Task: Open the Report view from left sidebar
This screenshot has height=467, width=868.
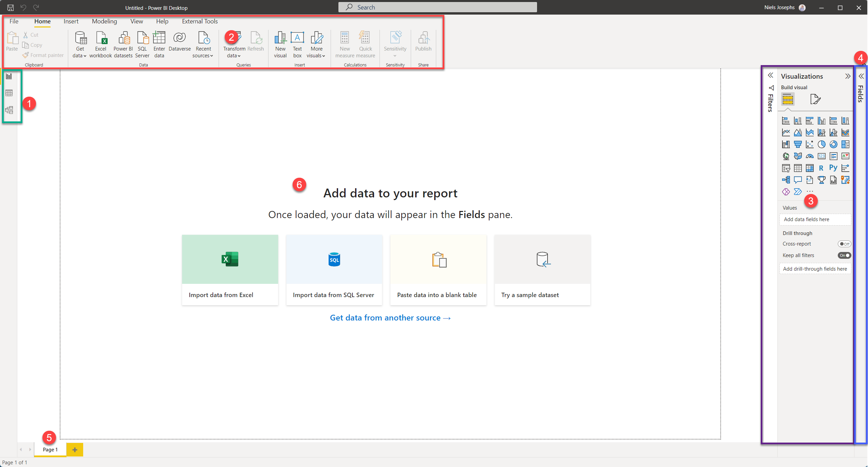Action: point(9,76)
